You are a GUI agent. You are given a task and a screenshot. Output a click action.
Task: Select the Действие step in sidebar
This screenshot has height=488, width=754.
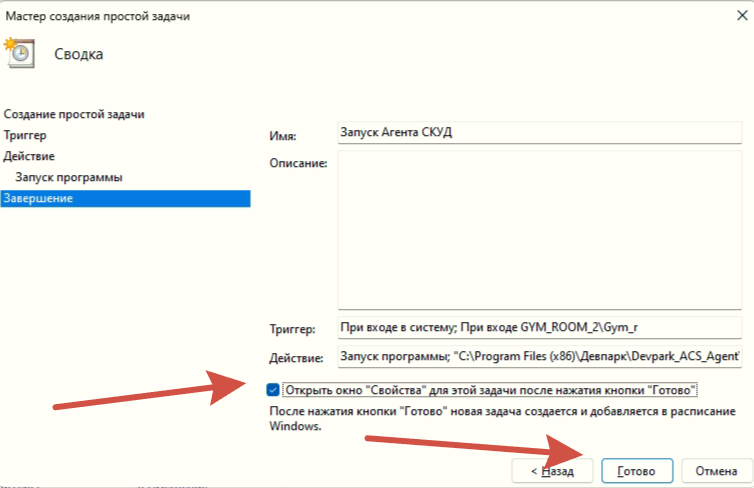[29, 156]
